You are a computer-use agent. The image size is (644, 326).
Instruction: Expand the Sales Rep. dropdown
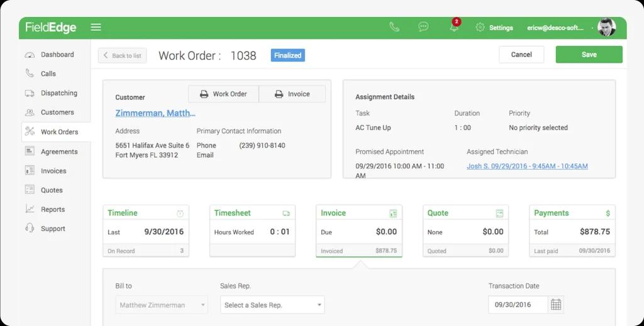pos(272,305)
